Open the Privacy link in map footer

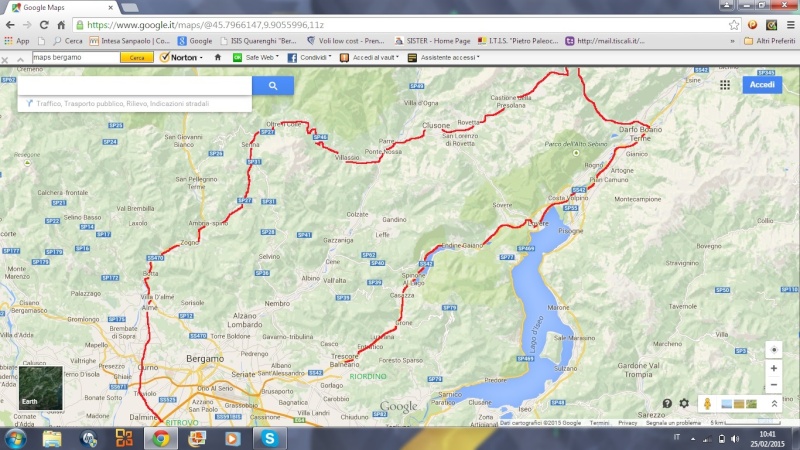click(x=628, y=423)
